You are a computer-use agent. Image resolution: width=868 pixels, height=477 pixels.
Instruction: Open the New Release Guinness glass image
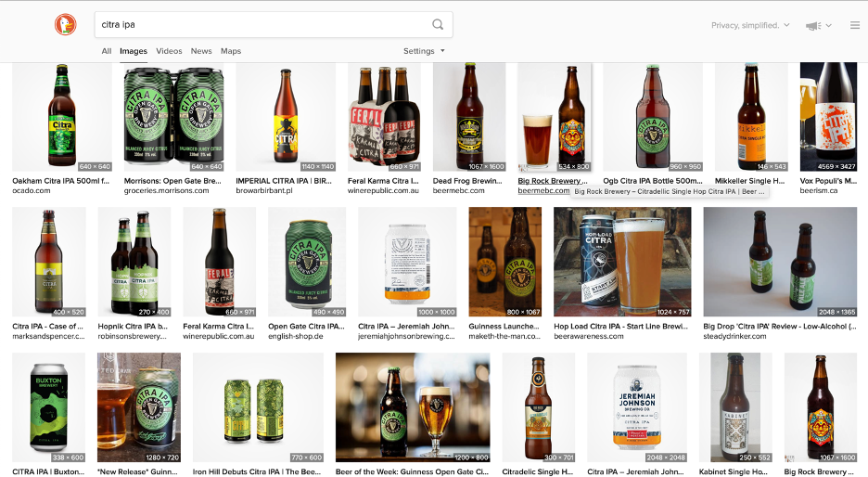(139, 407)
